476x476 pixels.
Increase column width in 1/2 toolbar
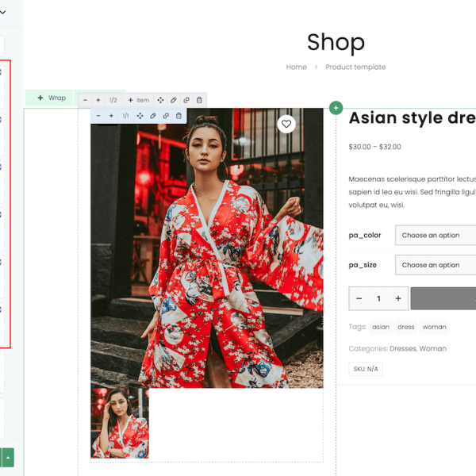(x=98, y=100)
